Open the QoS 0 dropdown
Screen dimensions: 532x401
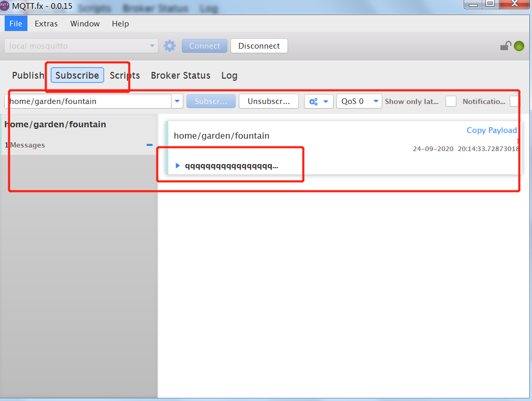pos(358,101)
